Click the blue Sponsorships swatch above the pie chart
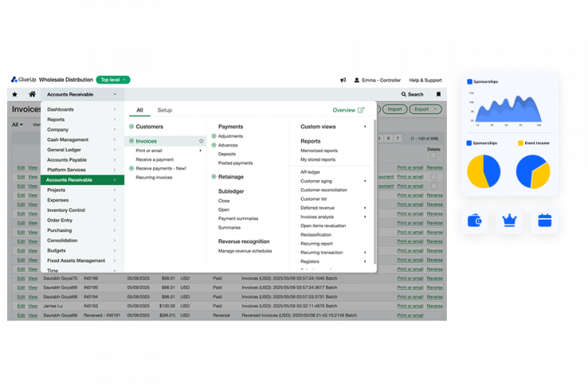Image resolution: width=588 pixels, height=392 pixels. [x=469, y=143]
